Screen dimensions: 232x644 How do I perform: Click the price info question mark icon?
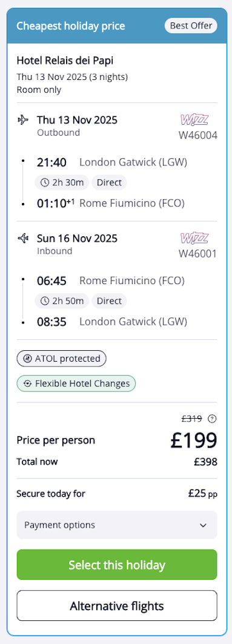click(212, 419)
